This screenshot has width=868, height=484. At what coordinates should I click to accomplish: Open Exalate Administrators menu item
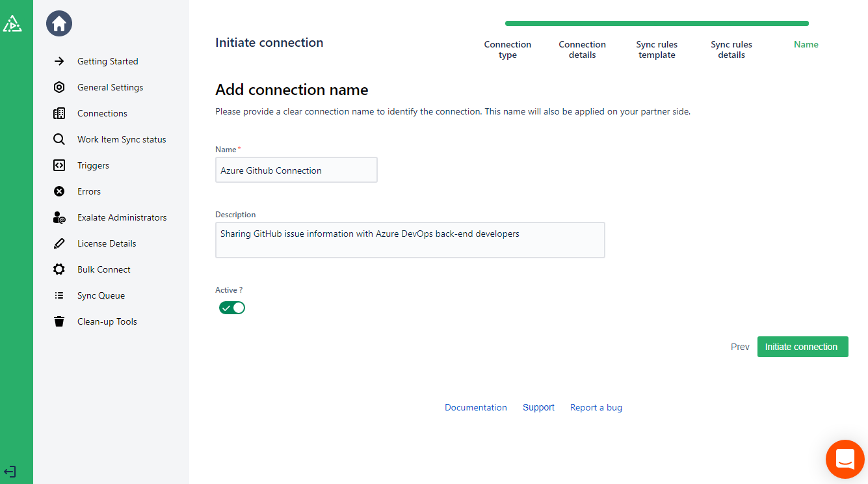coord(122,217)
